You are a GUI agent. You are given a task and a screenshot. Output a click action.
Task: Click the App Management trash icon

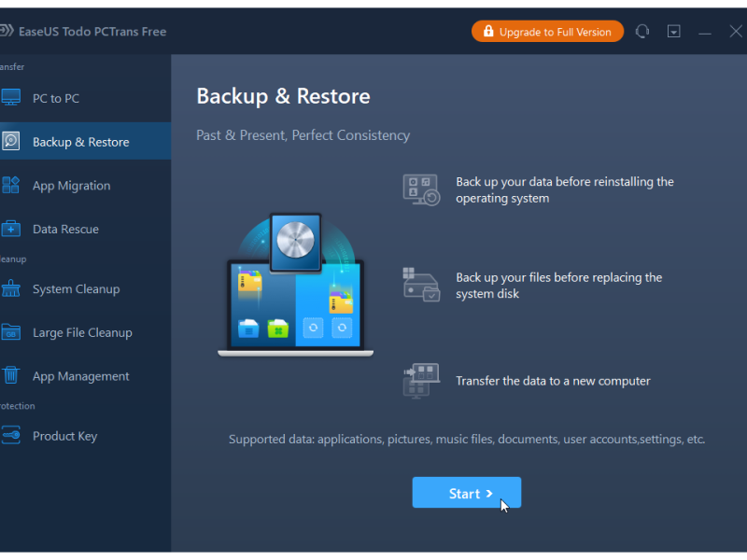(x=10, y=375)
